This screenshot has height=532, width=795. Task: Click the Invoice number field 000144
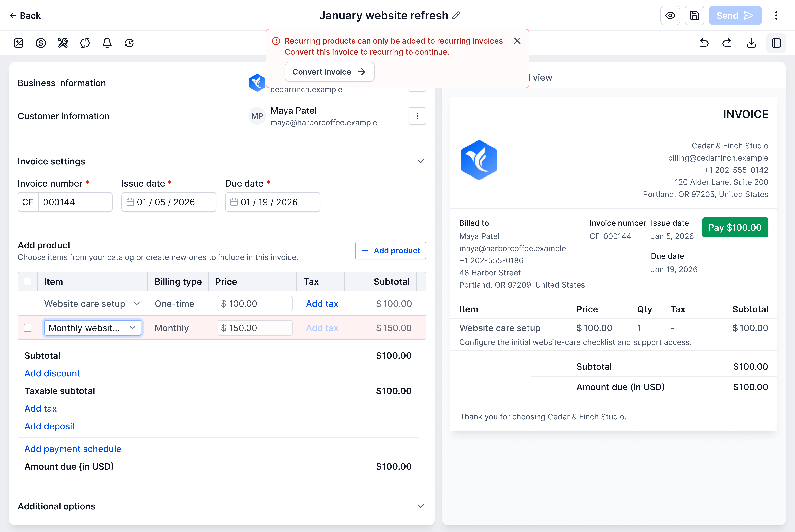coord(75,202)
